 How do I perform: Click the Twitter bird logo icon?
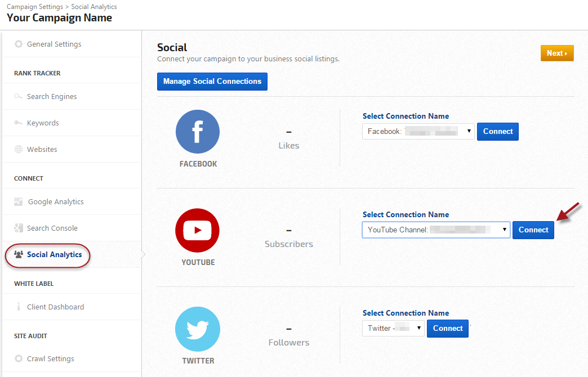tap(198, 329)
